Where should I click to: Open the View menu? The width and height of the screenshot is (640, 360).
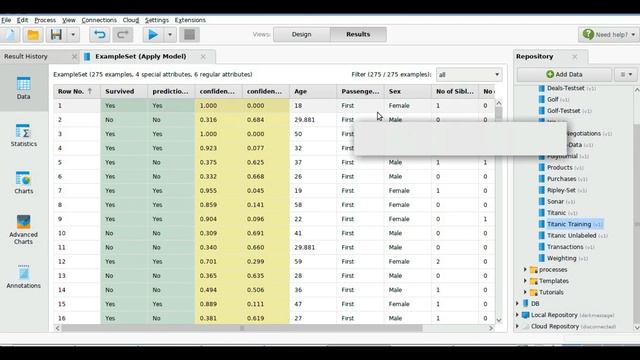pos(69,20)
